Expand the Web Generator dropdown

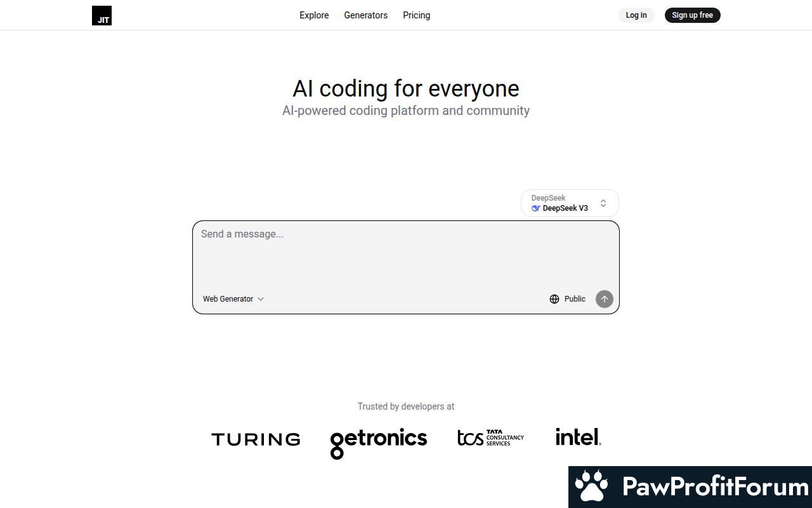(233, 299)
